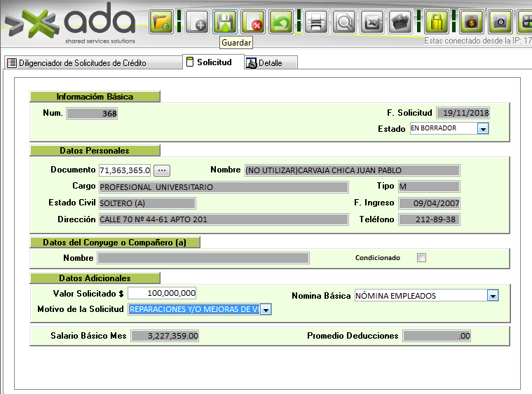
Task: Click the green undo arrow icon
Action: pos(282,22)
